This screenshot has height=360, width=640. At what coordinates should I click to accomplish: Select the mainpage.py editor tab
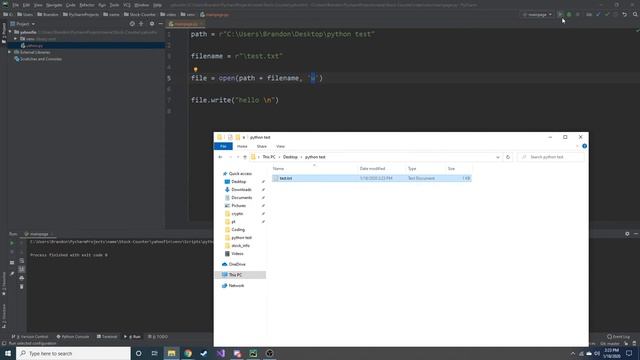(186, 24)
